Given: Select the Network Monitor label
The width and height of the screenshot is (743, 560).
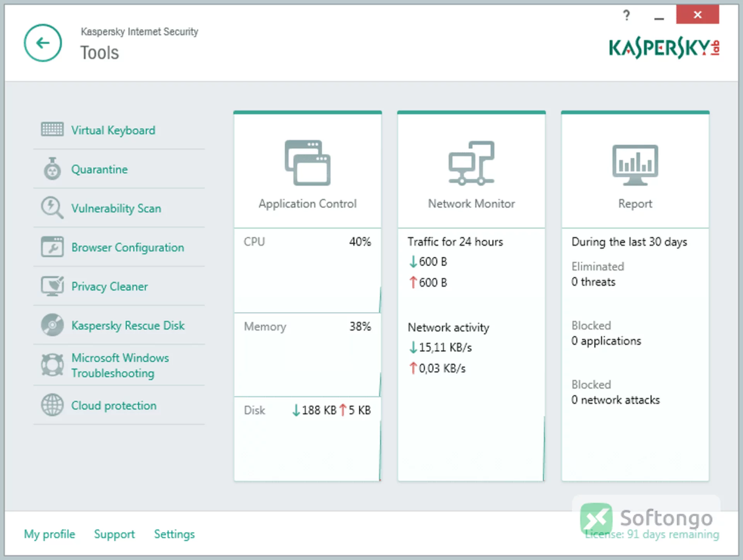Looking at the screenshot, I should (471, 204).
